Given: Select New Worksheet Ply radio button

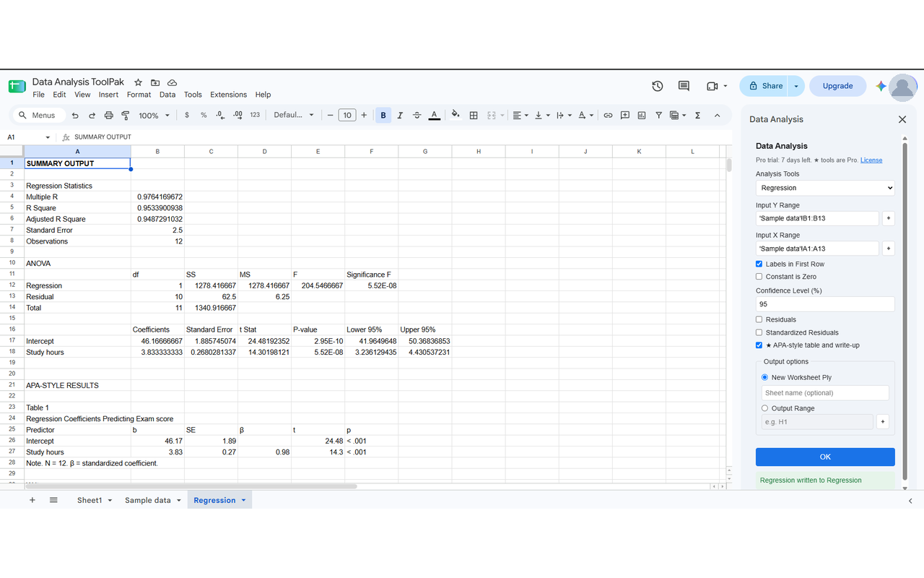Looking at the screenshot, I should pos(765,377).
